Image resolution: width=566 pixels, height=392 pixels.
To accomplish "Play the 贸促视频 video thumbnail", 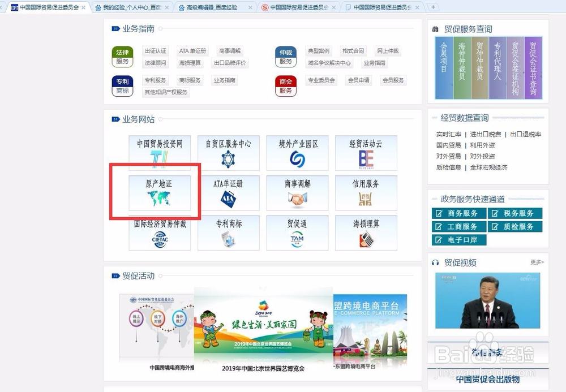I will pyautogui.click(x=487, y=300).
